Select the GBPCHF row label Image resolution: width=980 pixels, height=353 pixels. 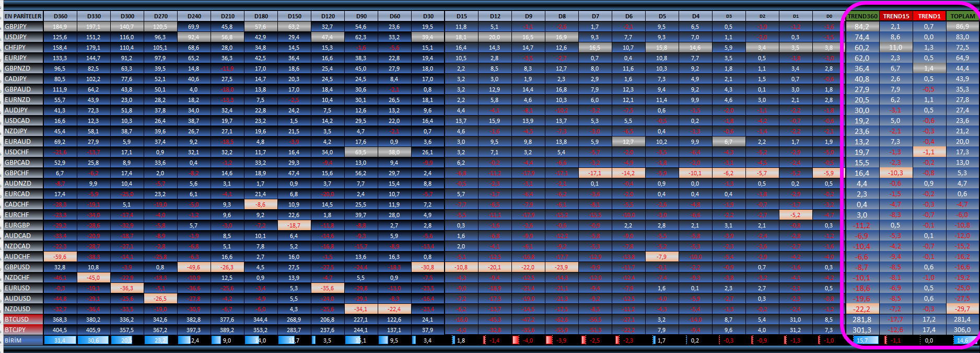coord(22,173)
